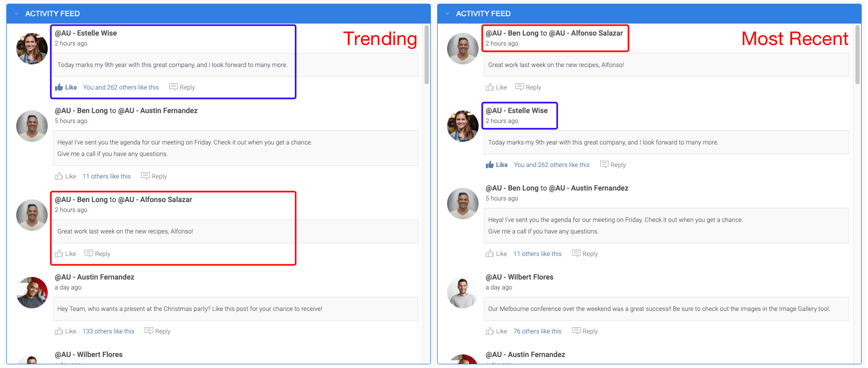Unlike Estelle Wise's post in Most Recent feed
Image resolution: width=868 pixels, height=368 pixels.
point(496,165)
